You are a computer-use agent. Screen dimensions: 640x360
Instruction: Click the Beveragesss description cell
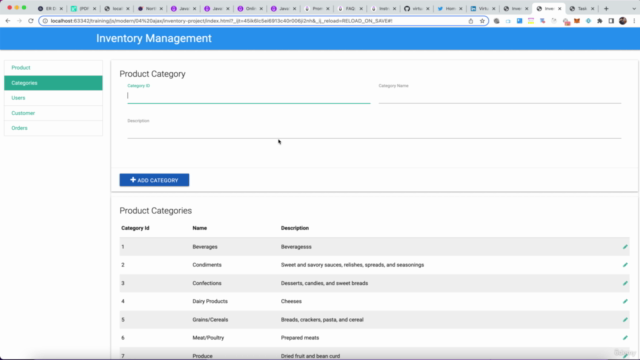click(296, 247)
